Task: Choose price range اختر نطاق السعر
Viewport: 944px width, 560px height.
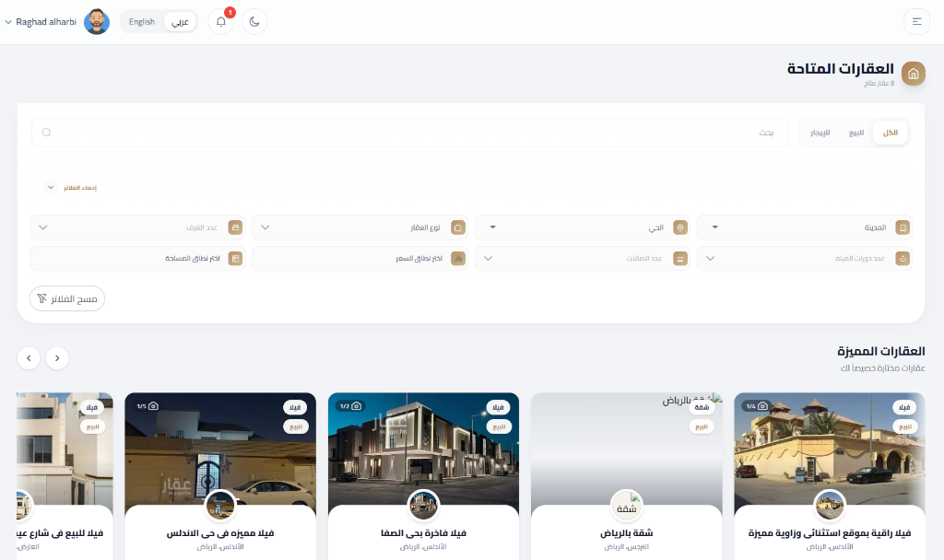Action: (360, 258)
